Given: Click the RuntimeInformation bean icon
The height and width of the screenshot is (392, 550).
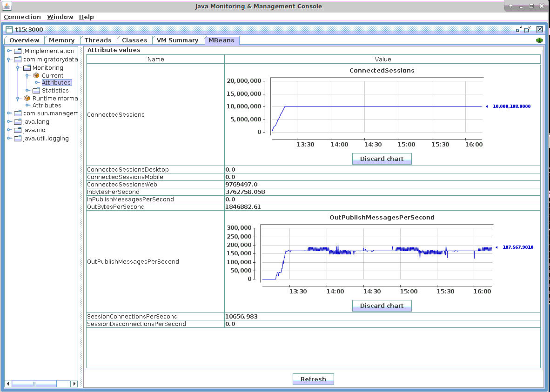Looking at the screenshot, I should pyautogui.click(x=26, y=98).
